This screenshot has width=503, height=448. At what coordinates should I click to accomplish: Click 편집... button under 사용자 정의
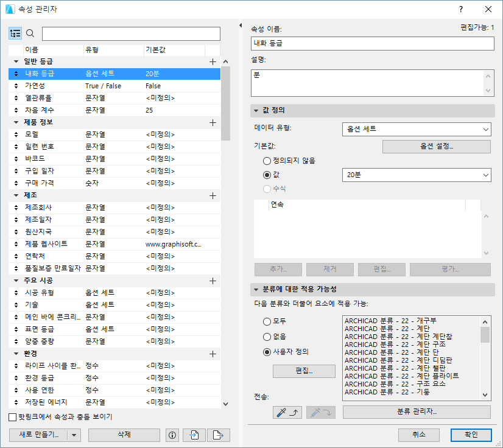[x=304, y=371]
